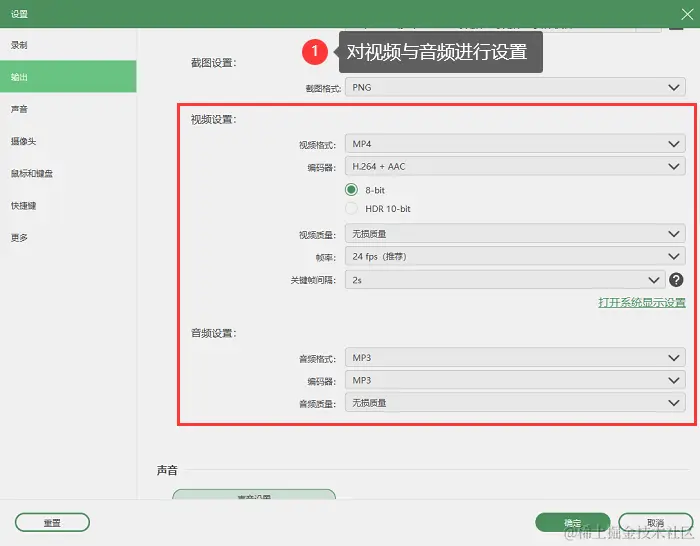
Task: Click the keyframe interval help icon
Action: pyautogui.click(x=676, y=280)
